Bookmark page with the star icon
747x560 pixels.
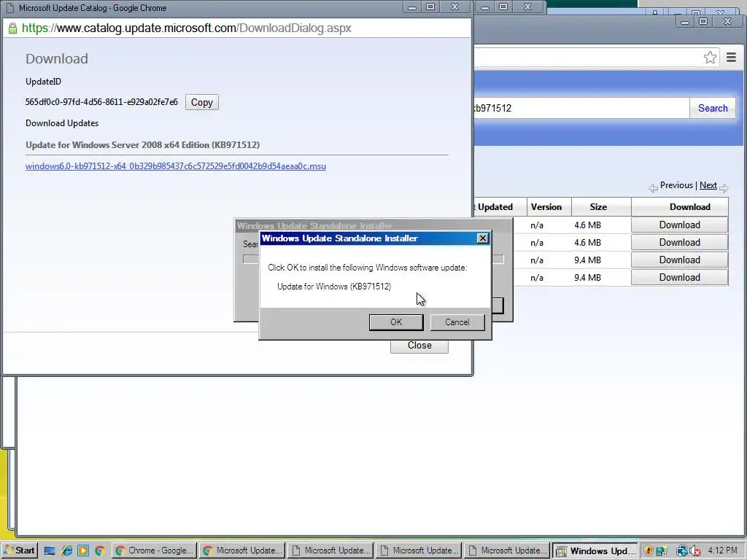710,58
